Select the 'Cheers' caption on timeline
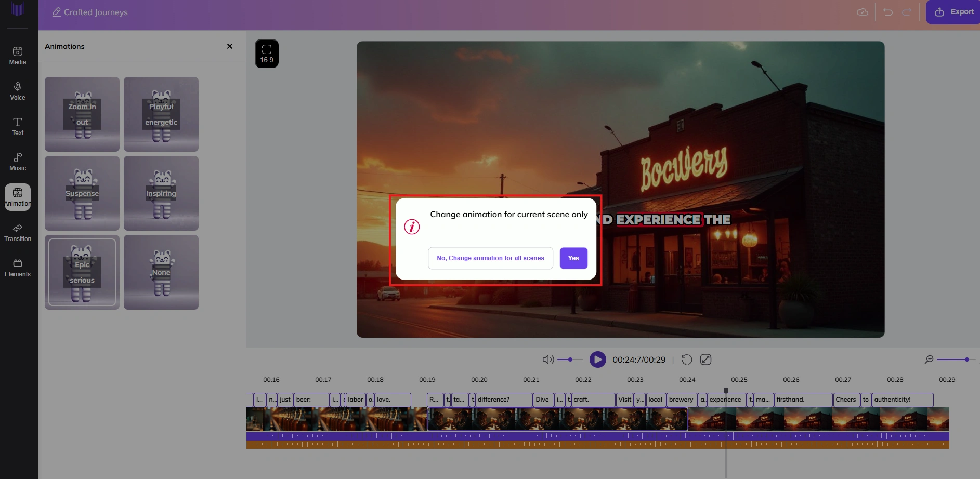This screenshot has width=980, height=479. pyautogui.click(x=846, y=400)
